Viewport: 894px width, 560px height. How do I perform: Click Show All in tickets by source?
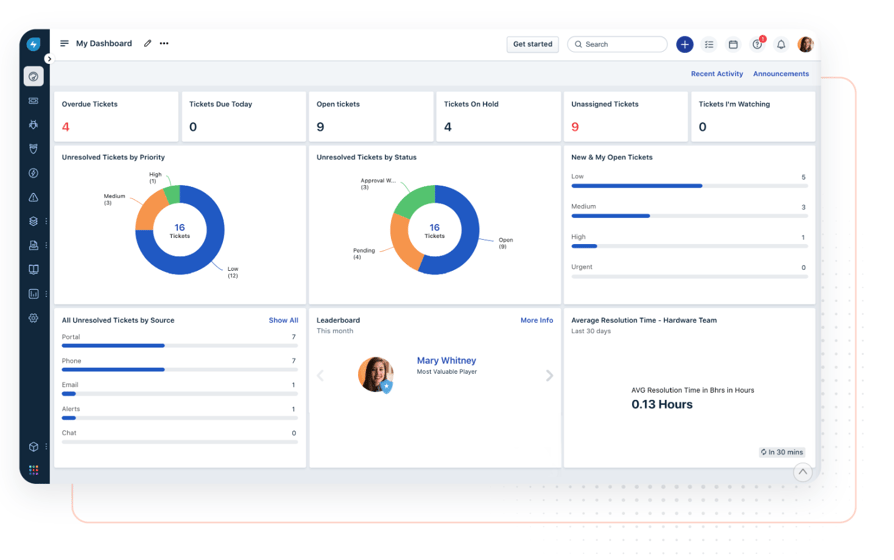[x=283, y=321]
